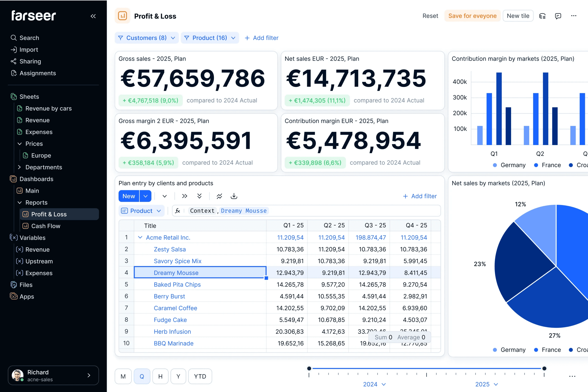Viewport: 588px width, 392px height.
Task: Download the plan entry table data
Action: click(x=234, y=196)
